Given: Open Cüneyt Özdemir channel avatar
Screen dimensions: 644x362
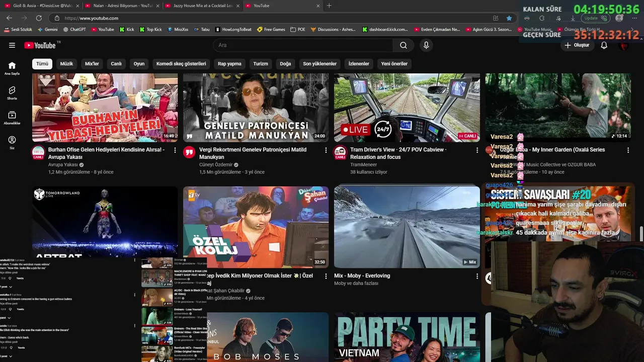Looking at the screenshot, I should coord(189,152).
